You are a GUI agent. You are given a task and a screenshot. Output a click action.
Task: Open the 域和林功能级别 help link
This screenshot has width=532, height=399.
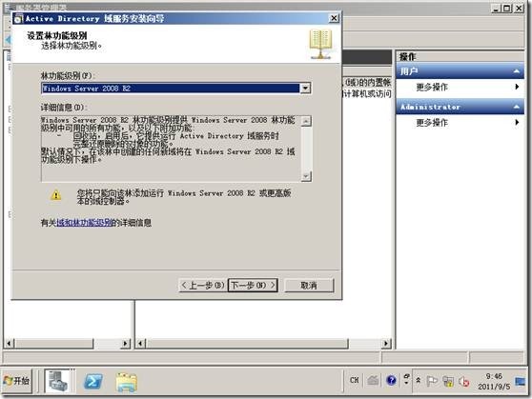(84, 223)
